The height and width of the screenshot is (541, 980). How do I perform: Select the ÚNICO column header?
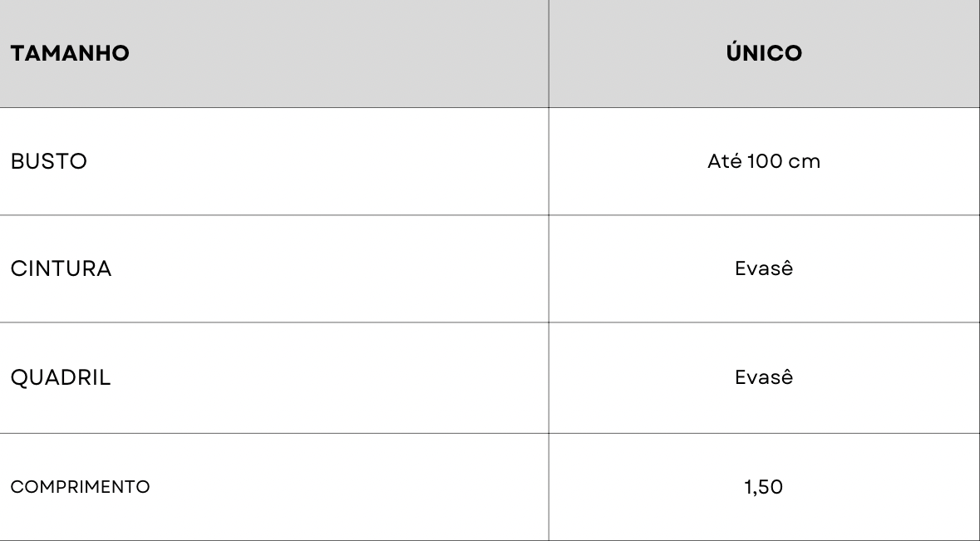point(764,55)
